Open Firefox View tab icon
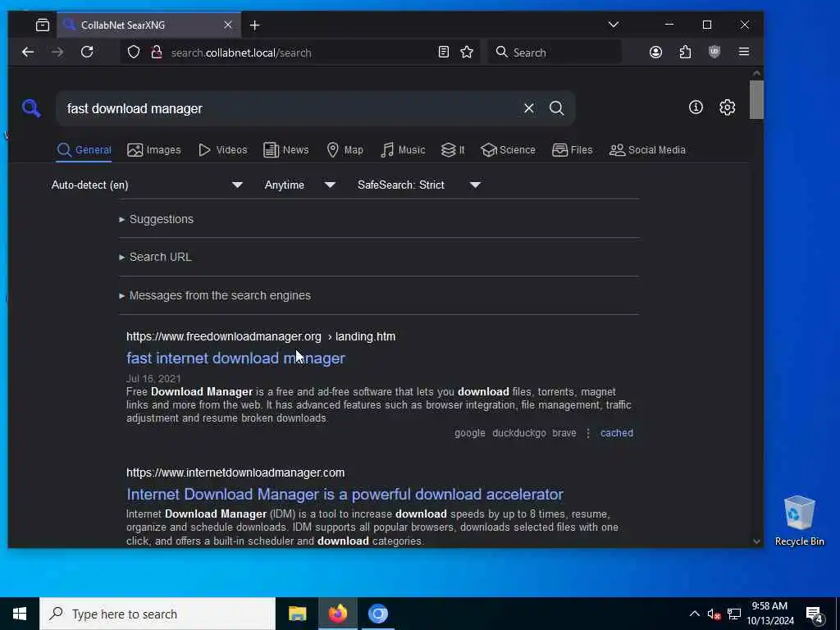This screenshot has width=840, height=630. click(43, 25)
